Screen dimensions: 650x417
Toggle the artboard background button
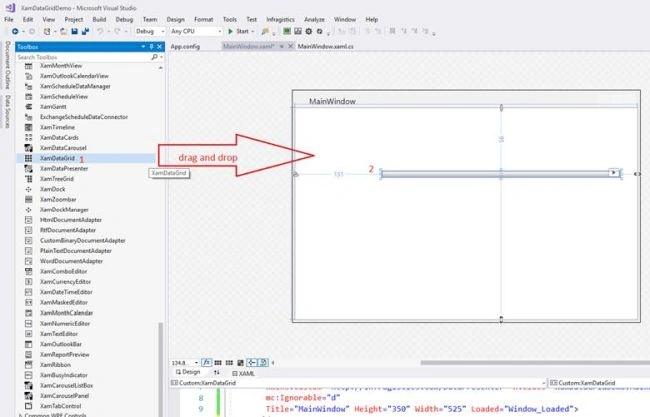240,363
